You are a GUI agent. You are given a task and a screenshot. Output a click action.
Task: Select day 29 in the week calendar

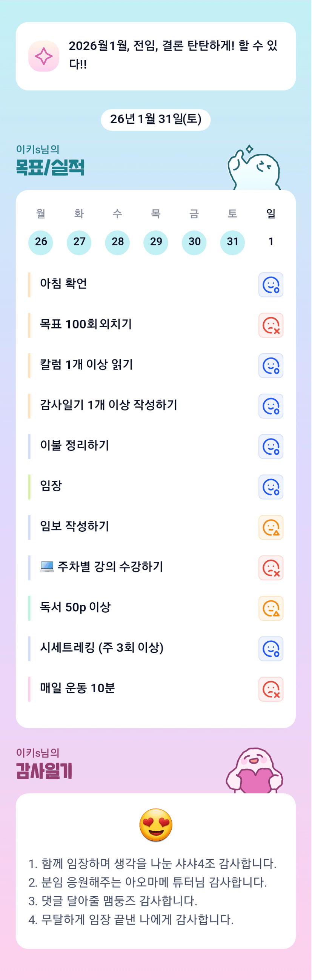155,242
